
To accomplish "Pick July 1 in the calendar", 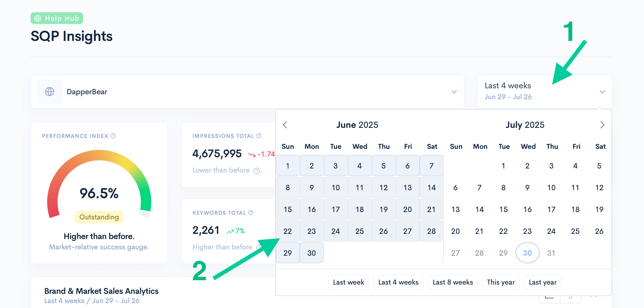I will 504,166.
